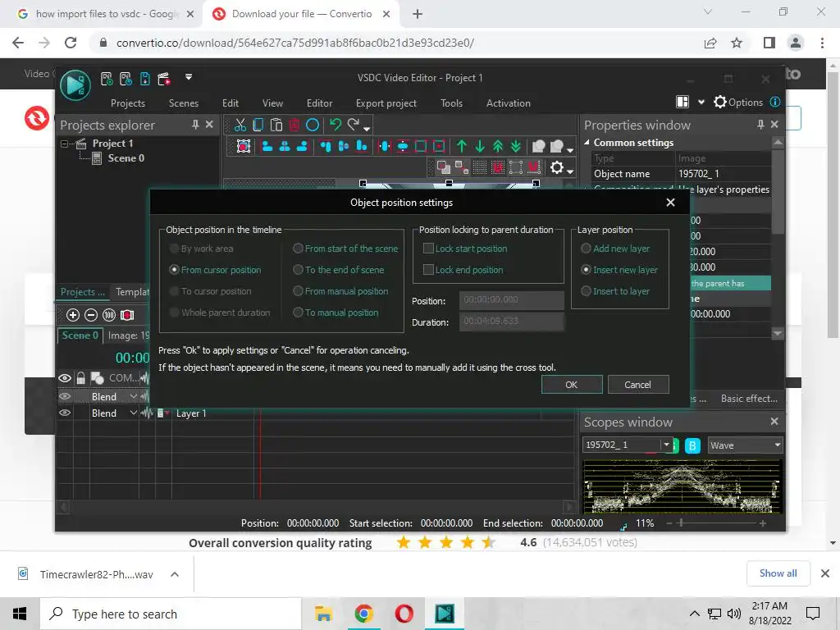Click the align-top blue bars icon
The height and width of the screenshot is (630, 840).
(325, 146)
